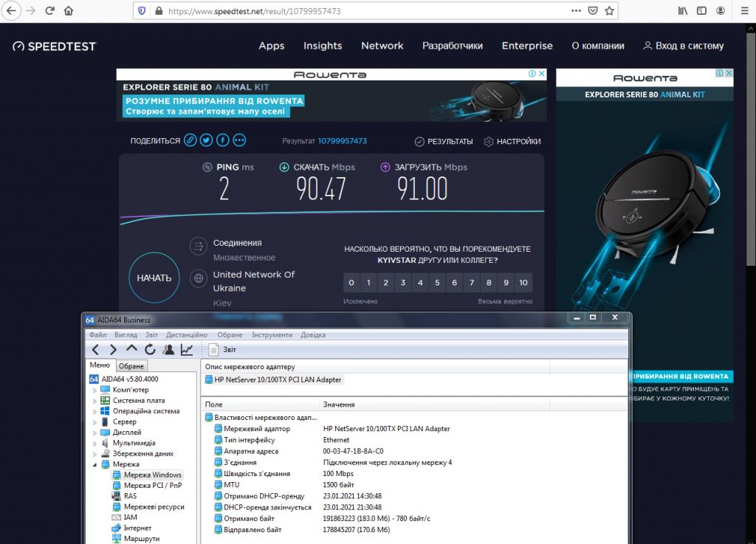Image resolution: width=756 pixels, height=544 pixels.
Task: Save the page to Pocket
Action: (593, 10)
